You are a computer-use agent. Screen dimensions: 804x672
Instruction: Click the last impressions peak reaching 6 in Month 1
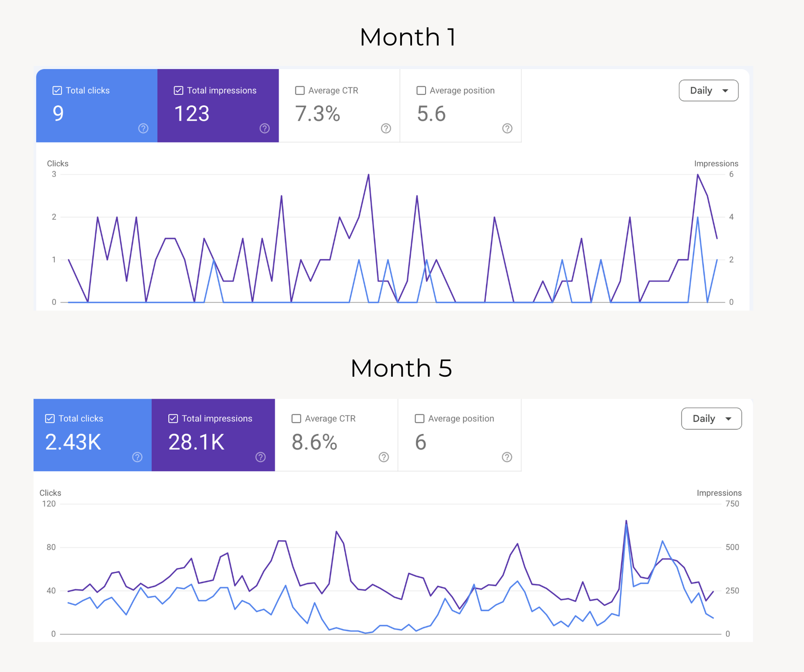tap(698, 175)
